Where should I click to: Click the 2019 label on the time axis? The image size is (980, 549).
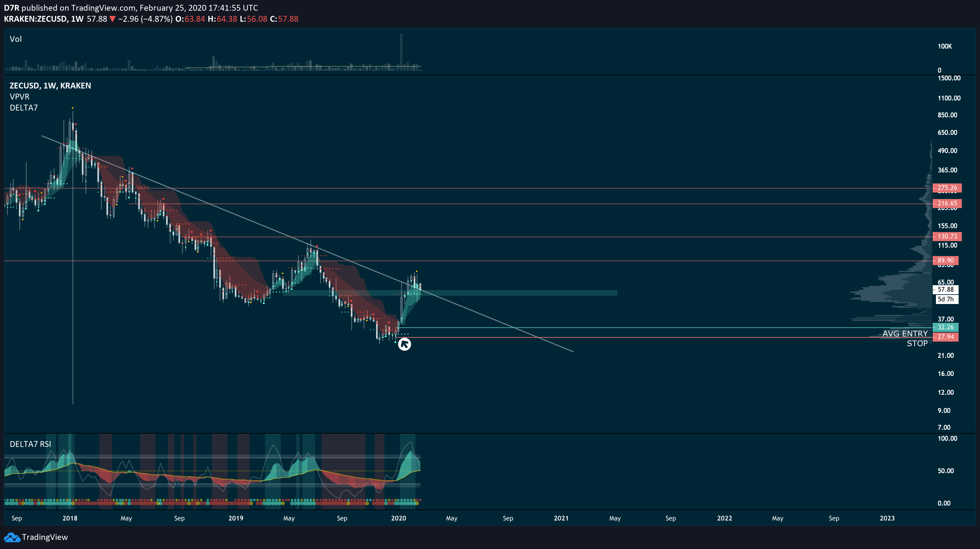point(236,518)
